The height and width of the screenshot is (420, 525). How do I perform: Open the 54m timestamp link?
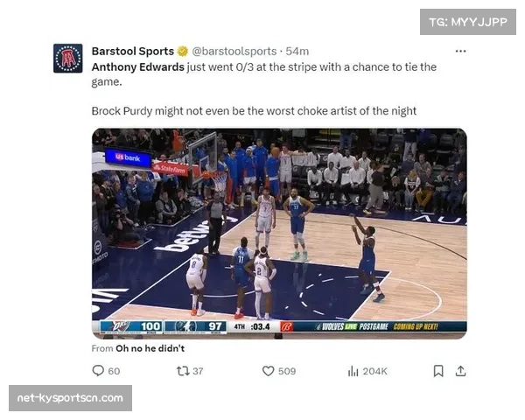pyautogui.click(x=297, y=52)
